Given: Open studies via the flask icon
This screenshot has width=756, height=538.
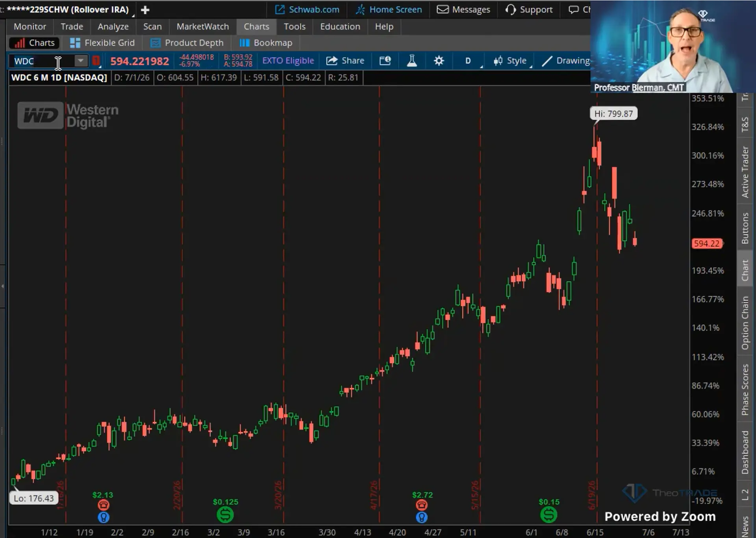Looking at the screenshot, I should [x=412, y=61].
